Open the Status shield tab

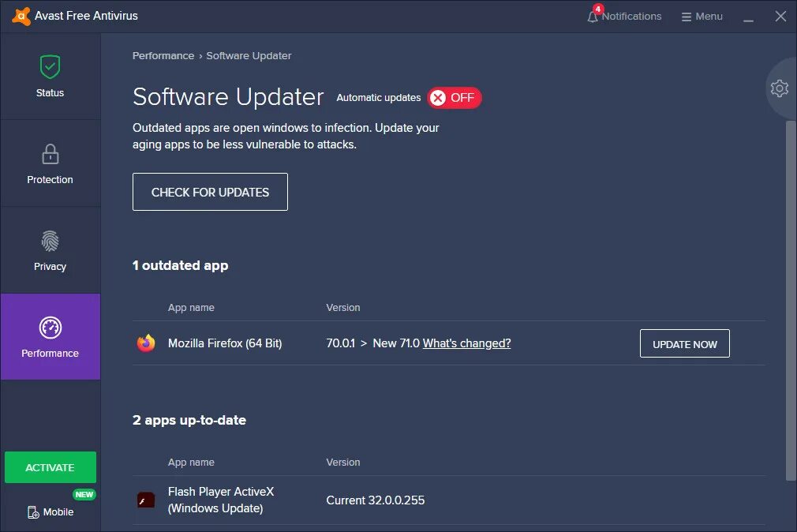point(50,77)
